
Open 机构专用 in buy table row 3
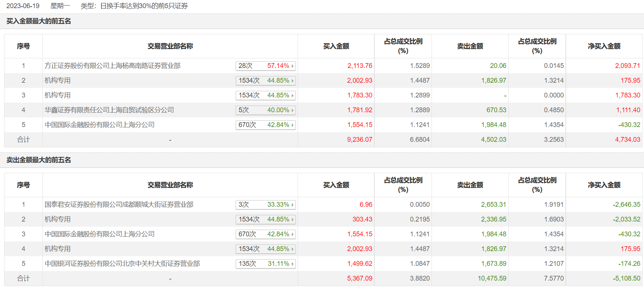58,95
